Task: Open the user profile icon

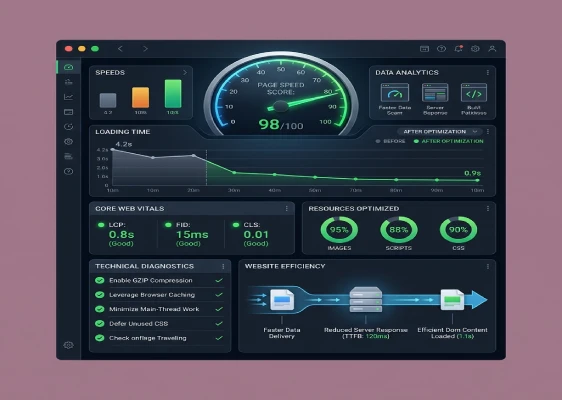Action: coord(492,49)
